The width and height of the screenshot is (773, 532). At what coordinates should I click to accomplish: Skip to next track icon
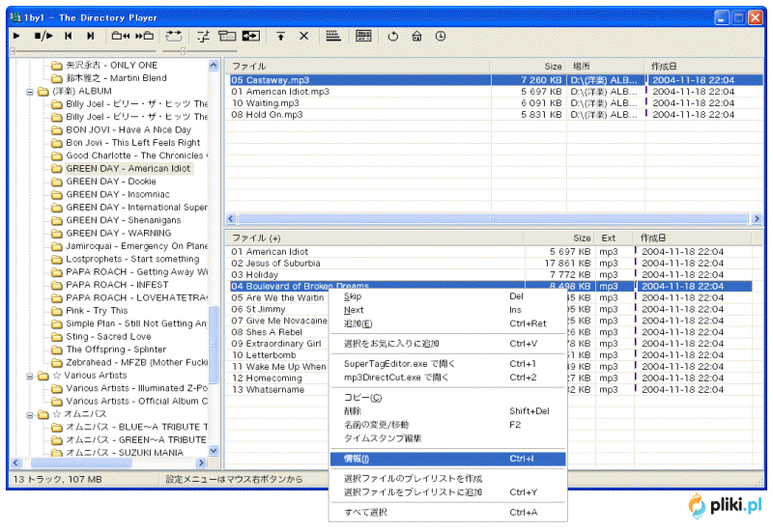point(90,36)
